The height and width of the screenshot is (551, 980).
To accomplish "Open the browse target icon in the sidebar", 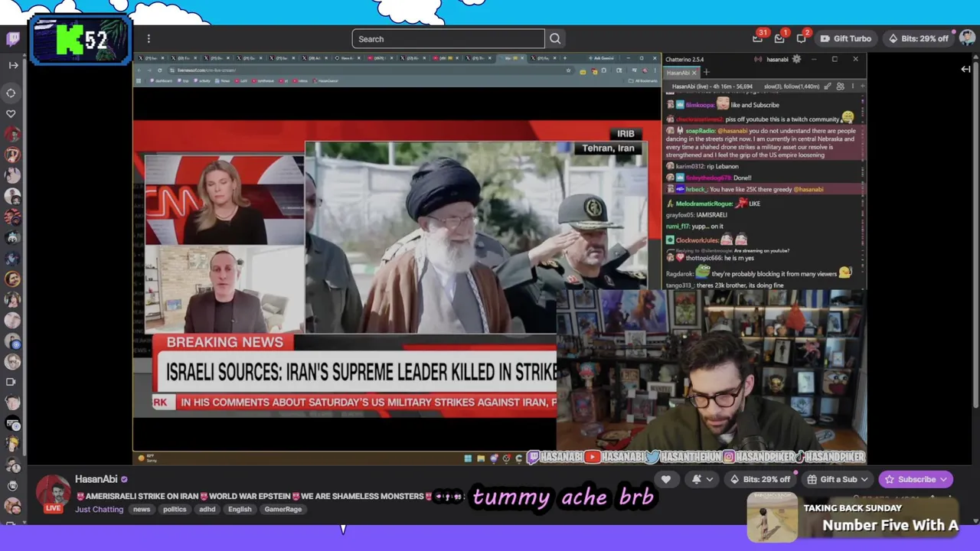I will 11,93.
